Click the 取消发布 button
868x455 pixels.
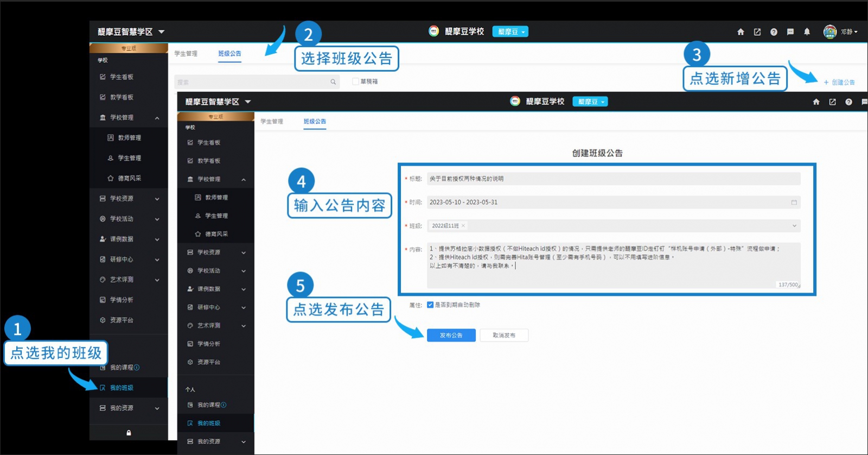[x=504, y=336]
